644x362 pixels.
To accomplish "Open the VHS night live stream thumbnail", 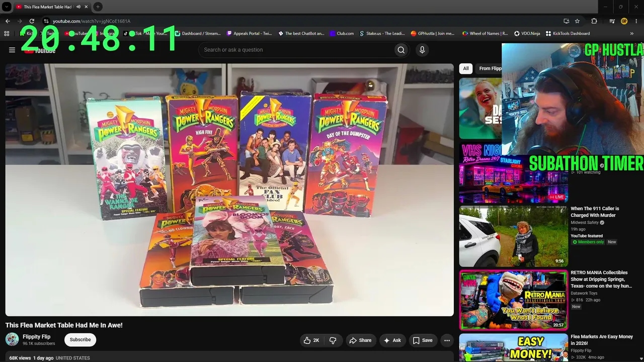I will coord(513,172).
